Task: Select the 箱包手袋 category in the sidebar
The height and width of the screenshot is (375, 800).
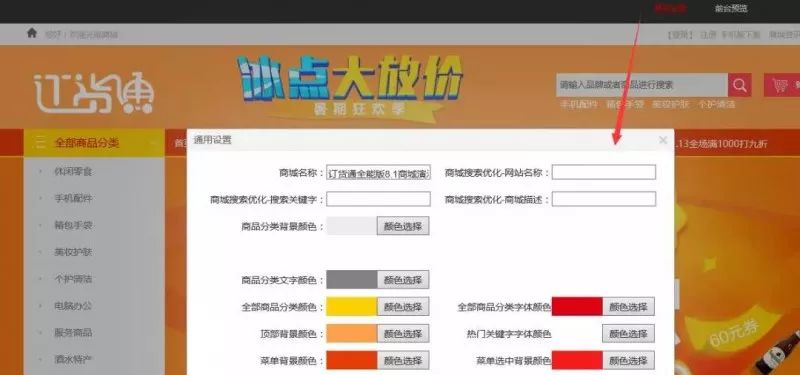Action: point(73,225)
